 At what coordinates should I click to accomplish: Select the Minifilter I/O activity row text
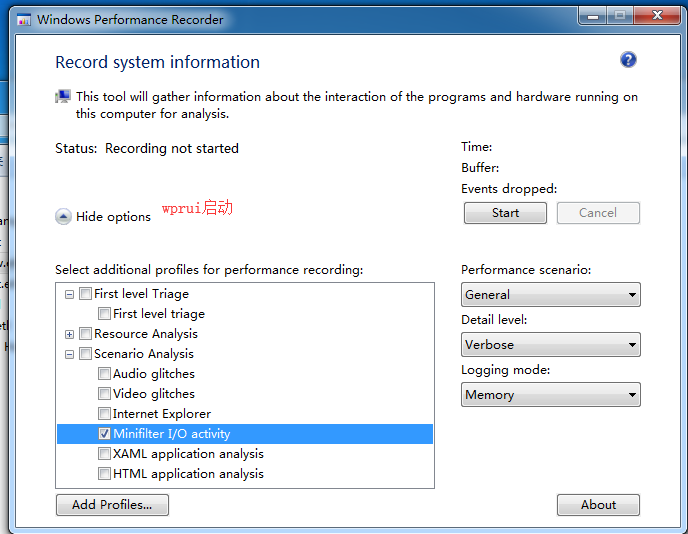click(x=172, y=434)
